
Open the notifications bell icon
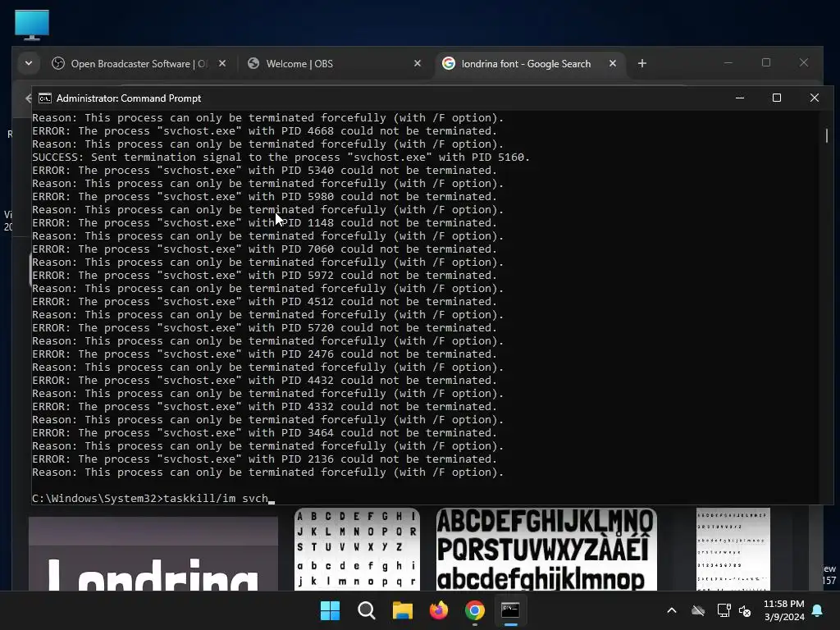coord(818,610)
